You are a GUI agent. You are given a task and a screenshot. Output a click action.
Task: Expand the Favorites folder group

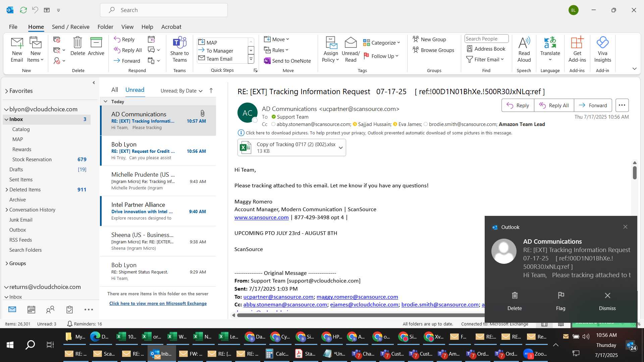tap(6, 91)
